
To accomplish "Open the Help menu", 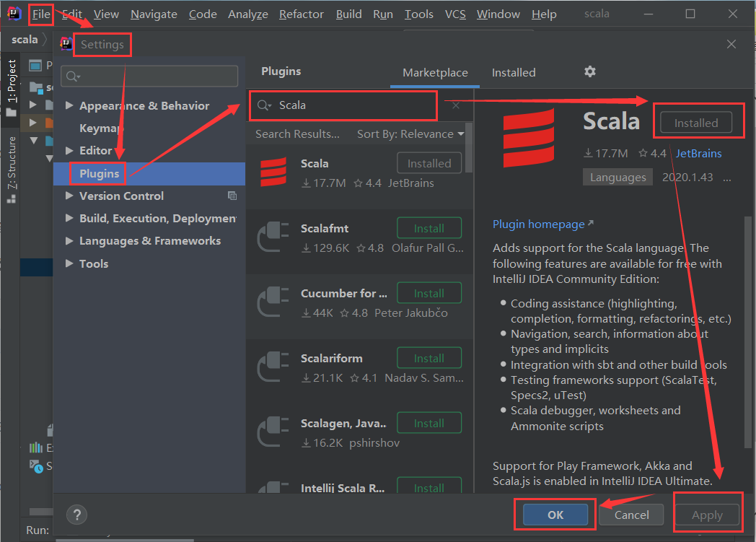I will coord(544,14).
